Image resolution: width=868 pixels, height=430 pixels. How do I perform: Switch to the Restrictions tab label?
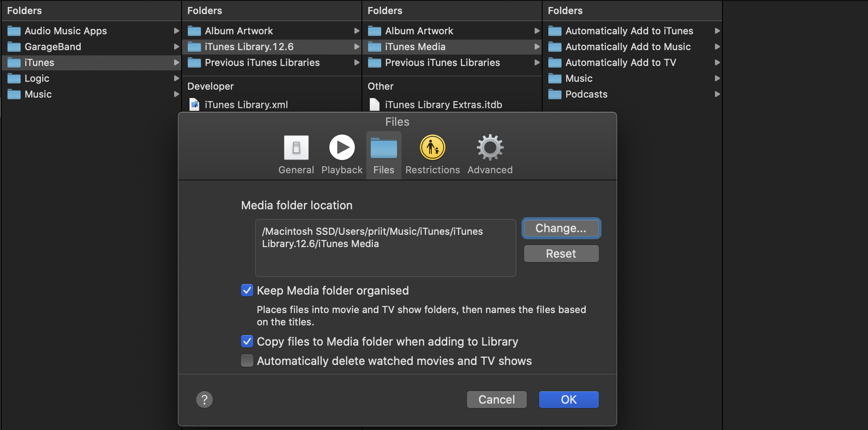coord(433,170)
